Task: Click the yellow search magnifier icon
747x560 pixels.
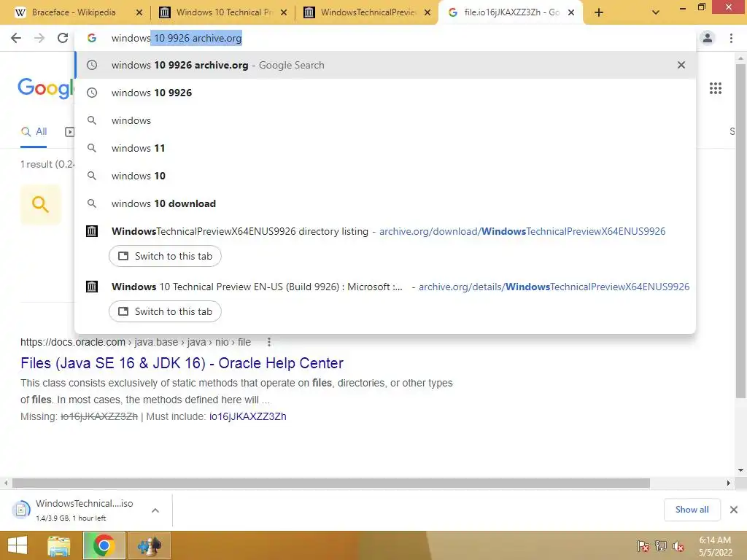Action: click(41, 204)
